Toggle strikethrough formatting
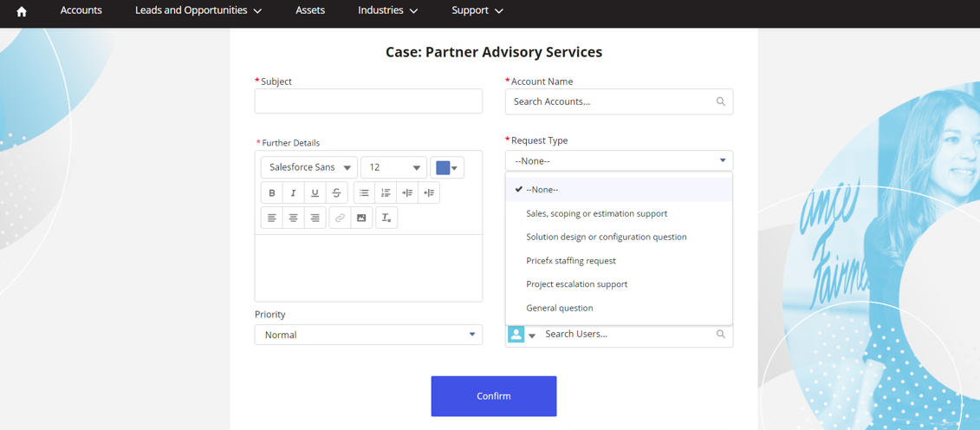Image resolution: width=980 pixels, height=430 pixels. click(x=336, y=192)
